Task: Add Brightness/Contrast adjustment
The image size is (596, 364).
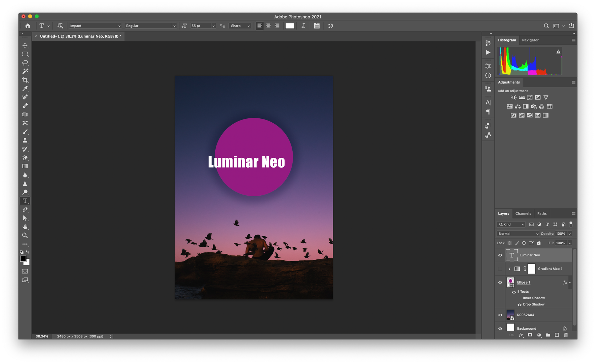Action: [513, 97]
